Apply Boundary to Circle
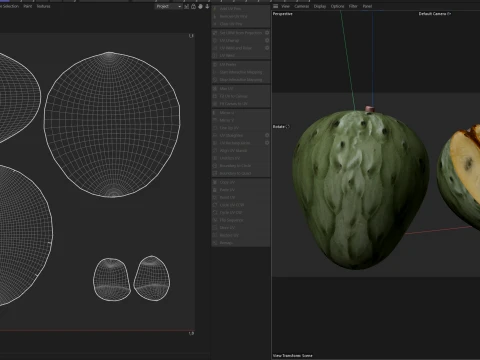 [241, 166]
